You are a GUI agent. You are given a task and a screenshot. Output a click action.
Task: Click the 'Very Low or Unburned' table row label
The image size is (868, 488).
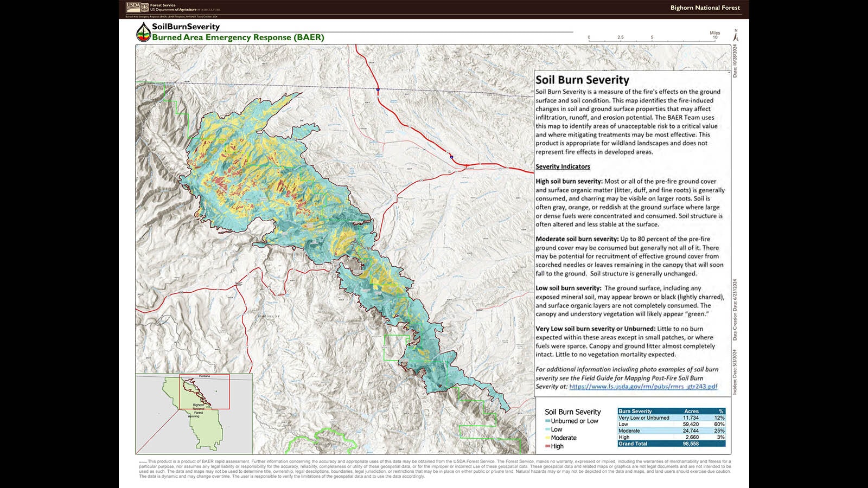tap(644, 418)
